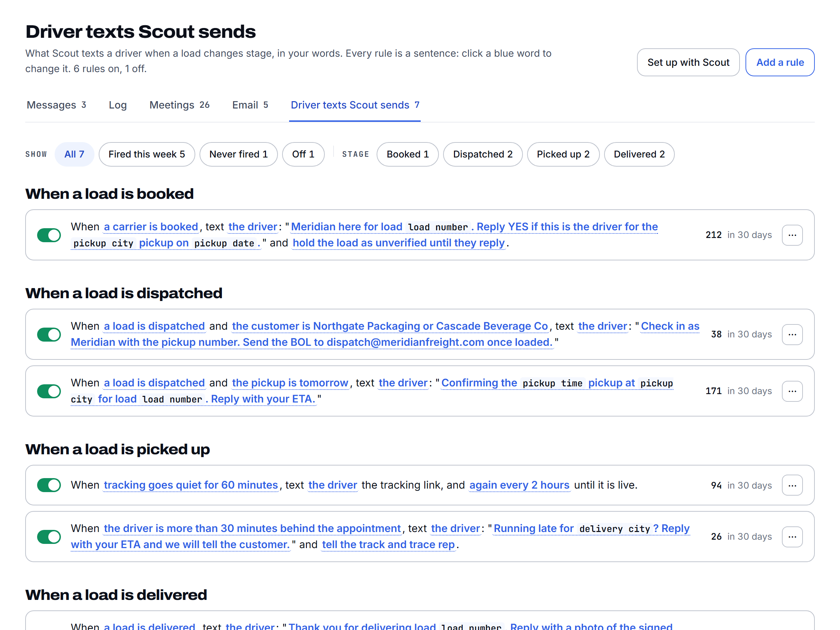The image size is (840, 630).
Task: Filter by Delivered stage chip
Action: (639, 154)
